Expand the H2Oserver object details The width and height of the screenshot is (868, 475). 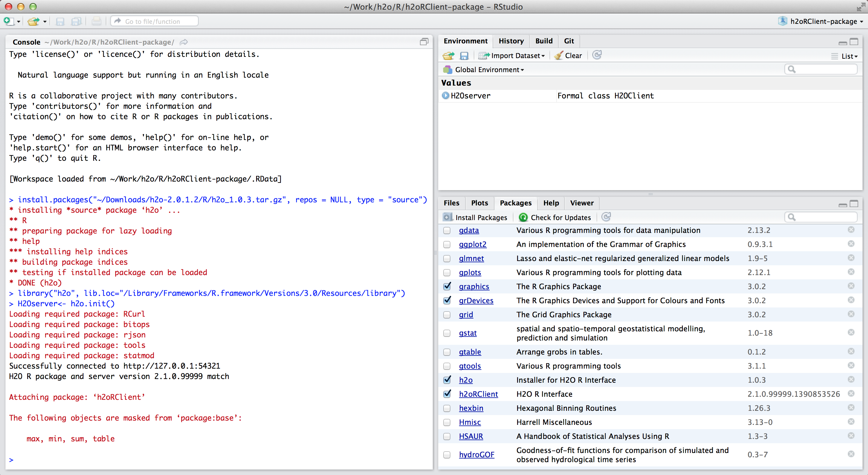point(445,96)
